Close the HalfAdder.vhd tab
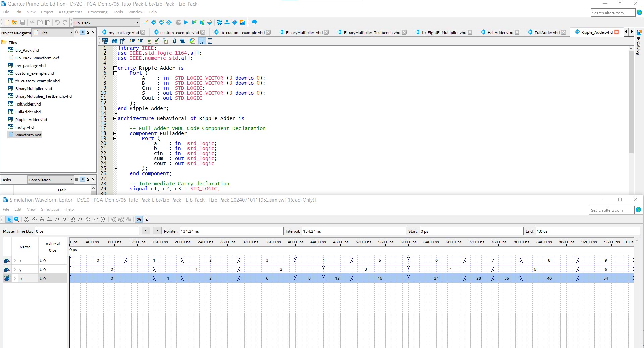644x348 pixels. [517, 32]
